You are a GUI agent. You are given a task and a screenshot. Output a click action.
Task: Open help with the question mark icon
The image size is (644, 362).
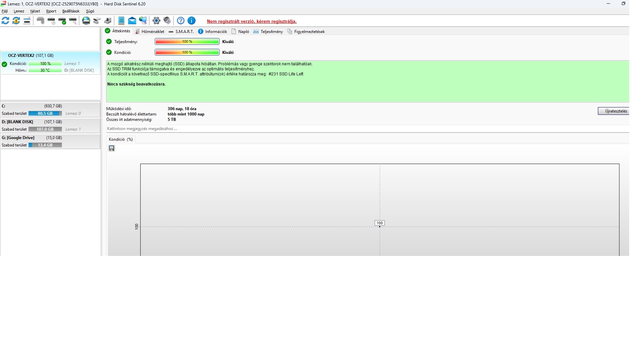coord(181,21)
